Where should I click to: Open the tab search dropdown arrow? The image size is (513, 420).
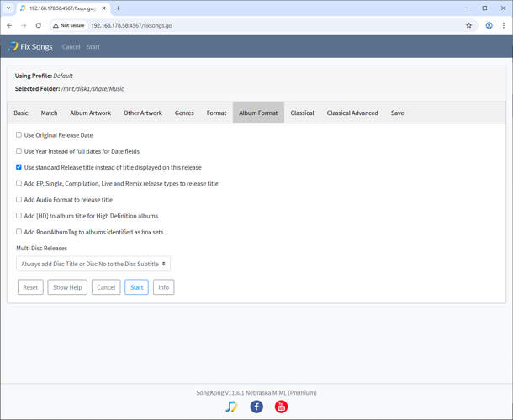coord(8,8)
